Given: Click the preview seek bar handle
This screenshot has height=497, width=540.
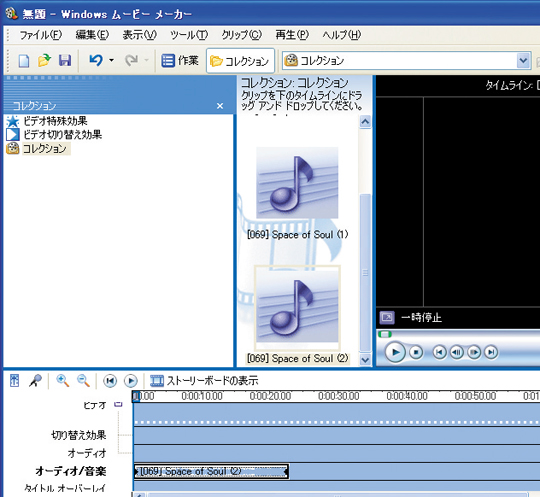Looking at the screenshot, I should 385,334.
